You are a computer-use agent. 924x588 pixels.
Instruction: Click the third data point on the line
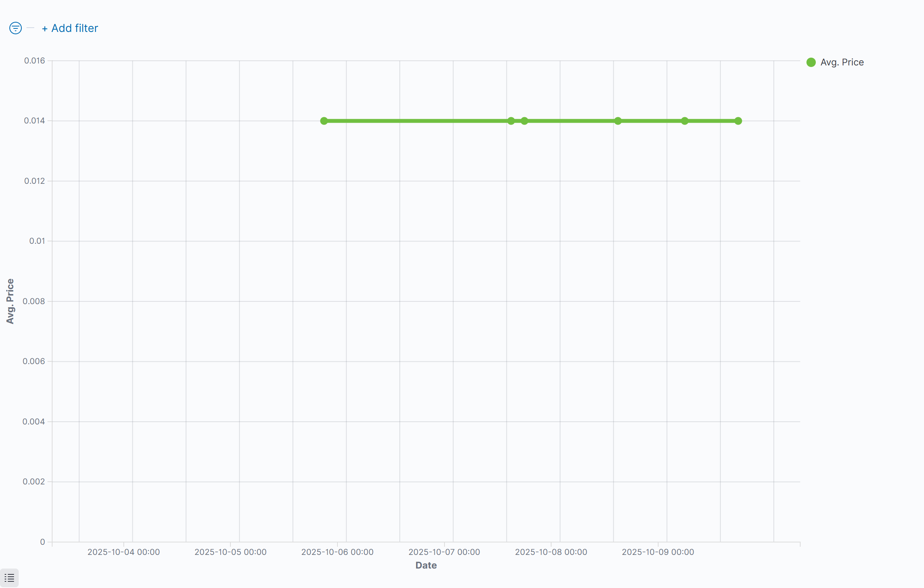click(x=524, y=121)
